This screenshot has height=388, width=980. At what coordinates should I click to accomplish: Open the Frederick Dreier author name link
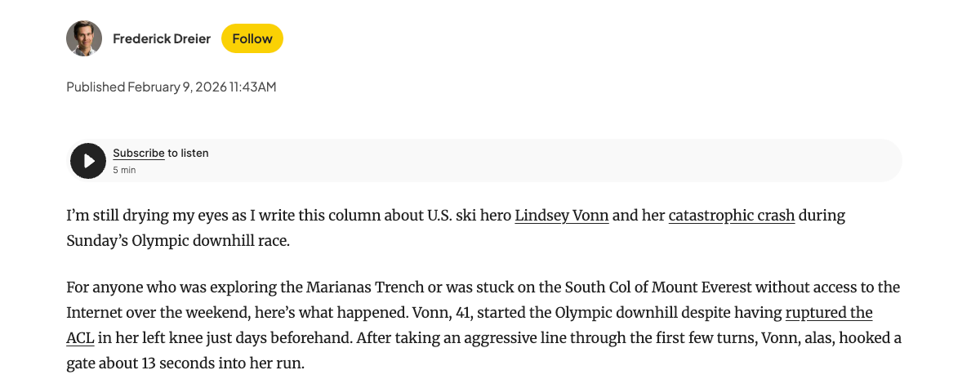point(162,38)
